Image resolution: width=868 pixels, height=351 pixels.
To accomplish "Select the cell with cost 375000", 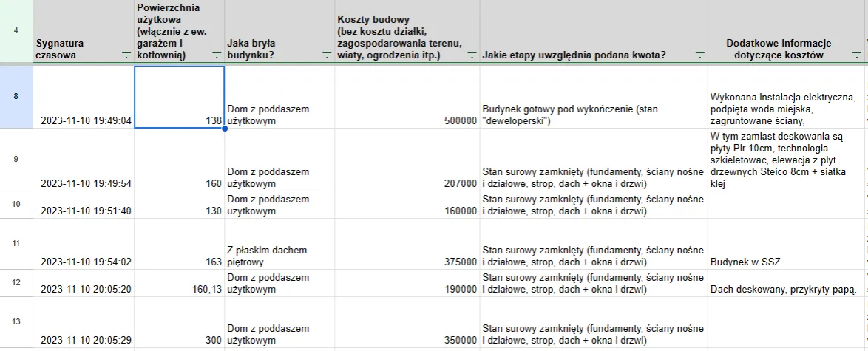I will click(407, 262).
